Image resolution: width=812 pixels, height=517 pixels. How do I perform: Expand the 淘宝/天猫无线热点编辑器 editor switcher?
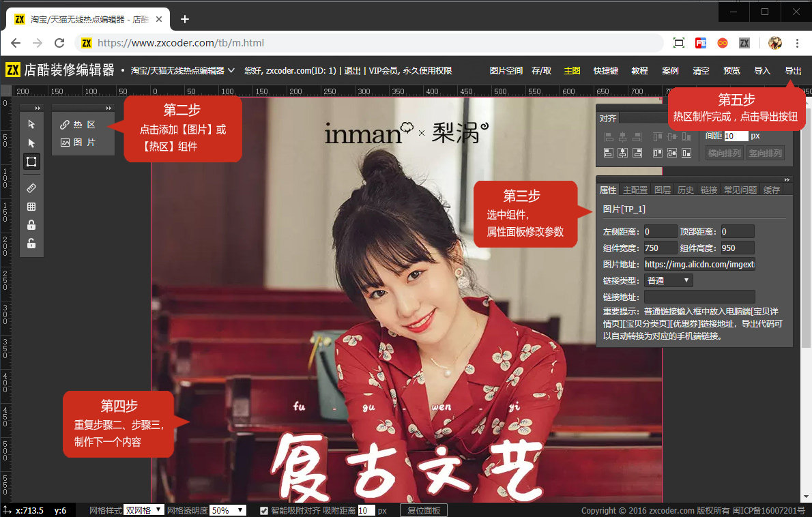point(182,70)
